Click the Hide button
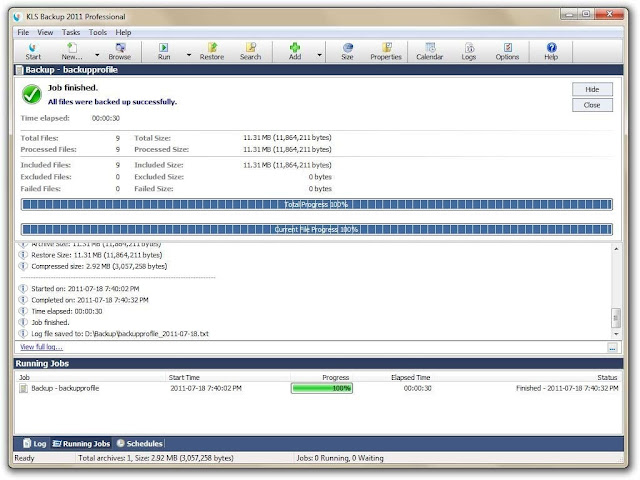Screen dimensions: 640x480 point(592,89)
